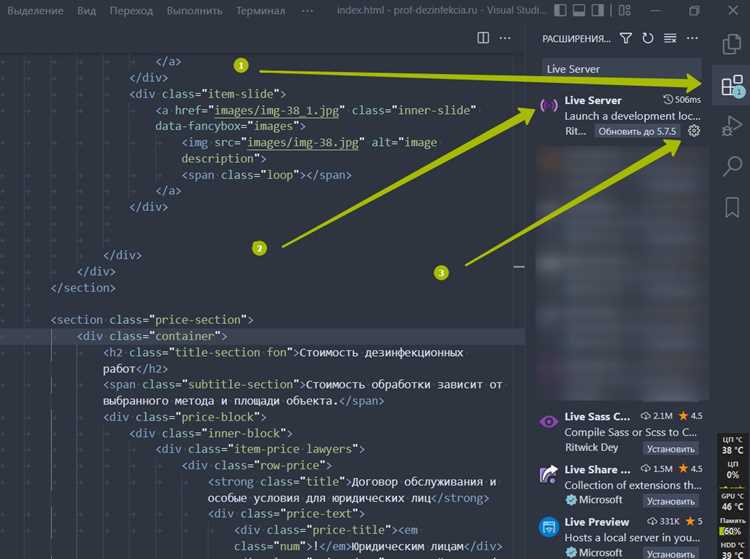
Task: Select the Live Sass C... extension title
Action: [x=597, y=417]
